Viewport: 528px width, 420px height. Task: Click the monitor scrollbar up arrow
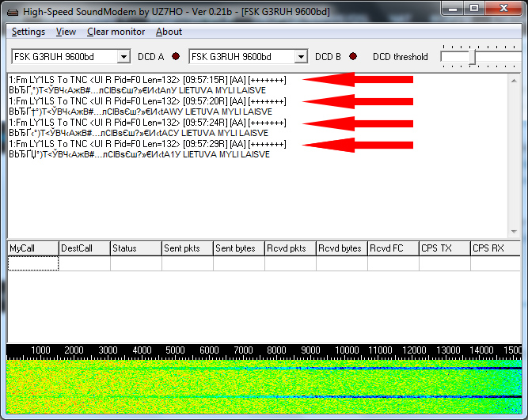coord(514,81)
